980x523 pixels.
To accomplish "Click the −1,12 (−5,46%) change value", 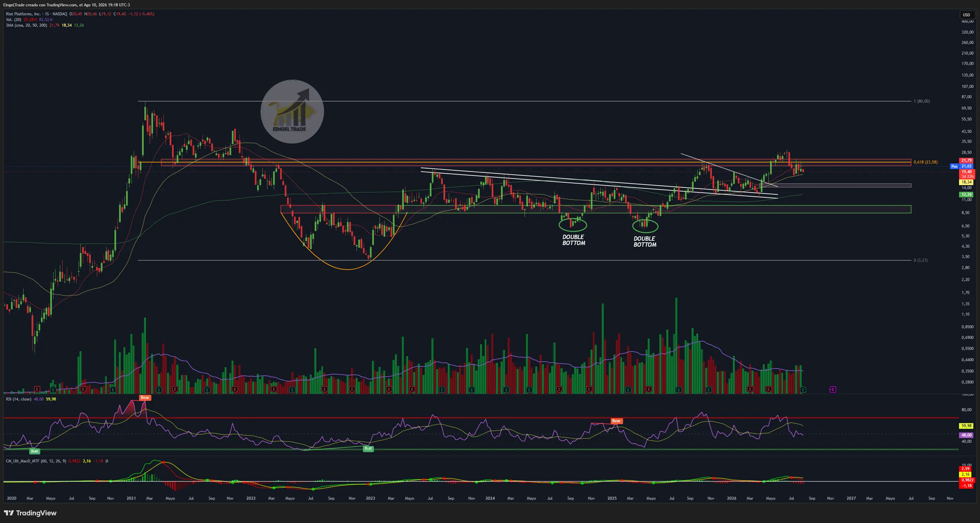I will point(141,14).
